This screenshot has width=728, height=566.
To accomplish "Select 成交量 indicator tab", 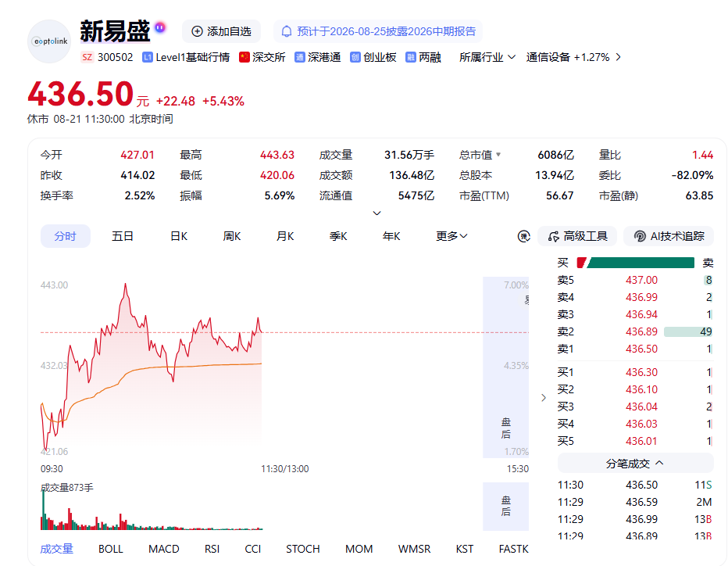I will (x=57, y=549).
